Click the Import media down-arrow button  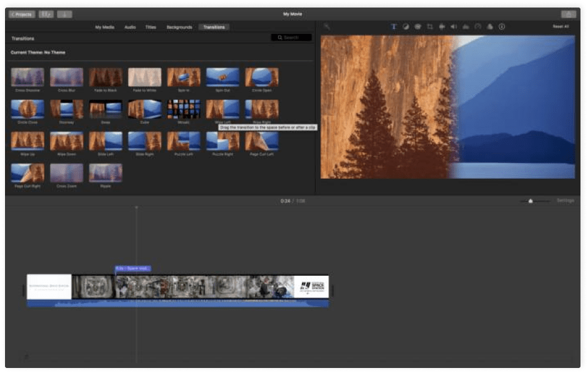click(64, 14)
